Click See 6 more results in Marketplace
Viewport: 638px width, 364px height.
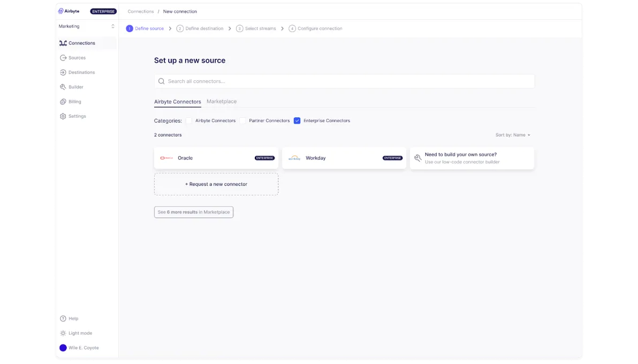tap(194, 212)
